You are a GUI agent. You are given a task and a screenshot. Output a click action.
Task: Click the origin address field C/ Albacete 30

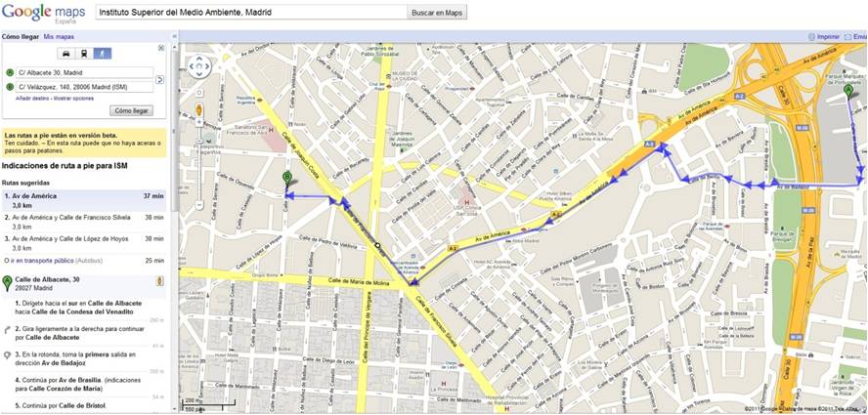[x=83, y=72]
